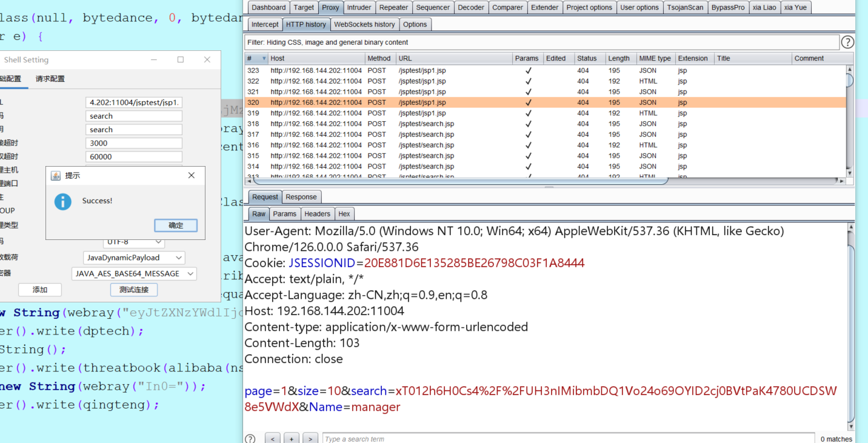Viewport: 868px width, 443px height.
Task: Minimize the Shell Setting window
Action: (154, 59)
